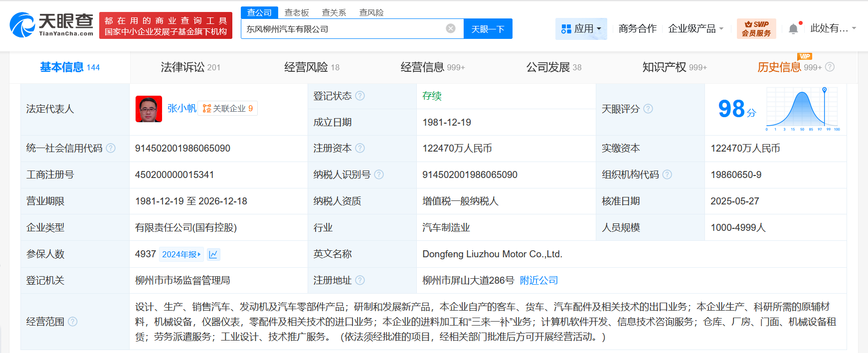Show help for 经营范围
This screenshot has height=353, width=868.
pyautogui.click(x=73, y=322)
